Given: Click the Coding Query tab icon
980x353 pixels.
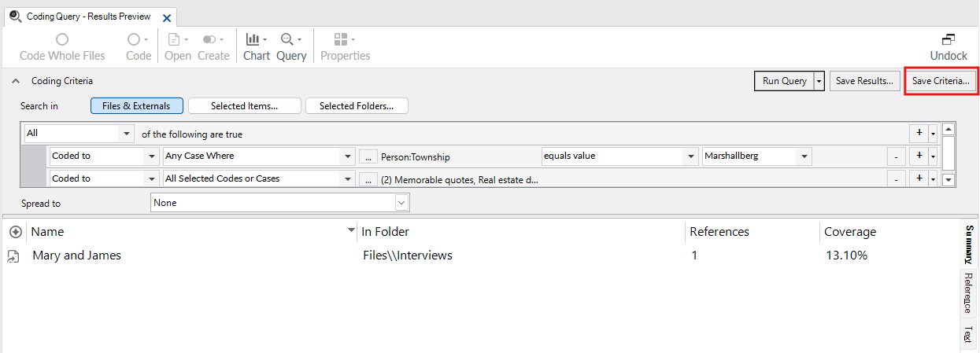Looking at the screenshot, I should 15,16.
